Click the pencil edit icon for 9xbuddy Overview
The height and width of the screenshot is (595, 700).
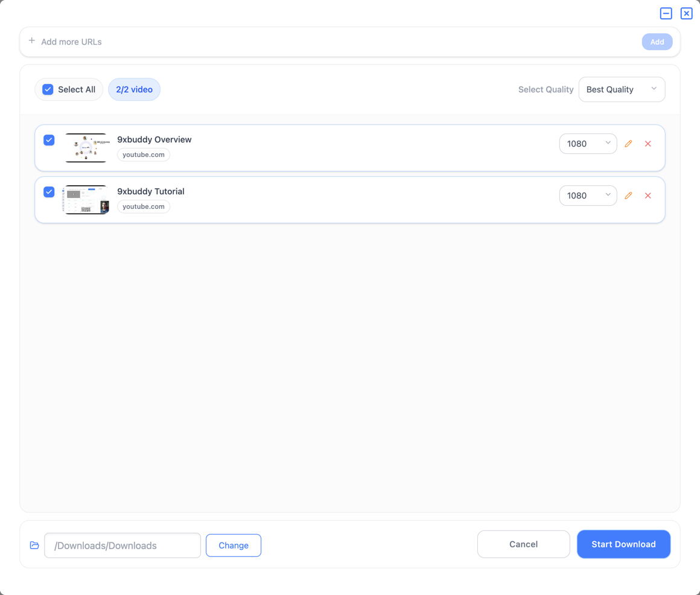click(x=628, y=144)
